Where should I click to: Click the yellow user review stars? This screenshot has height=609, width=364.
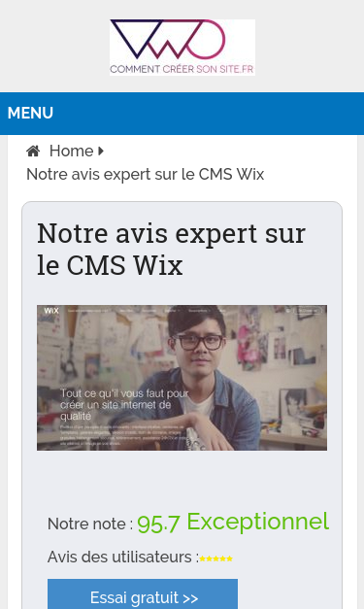(215, 558)
